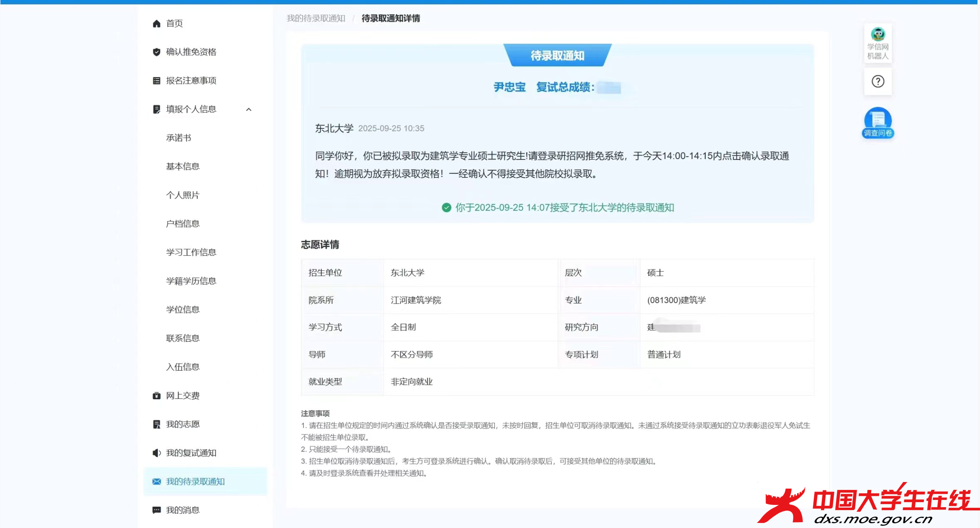Click 联系信息 in the sidebar

coord(183,338)
